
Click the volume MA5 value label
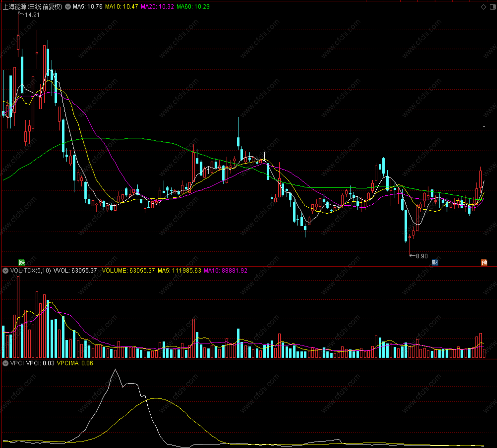point(179,271)
